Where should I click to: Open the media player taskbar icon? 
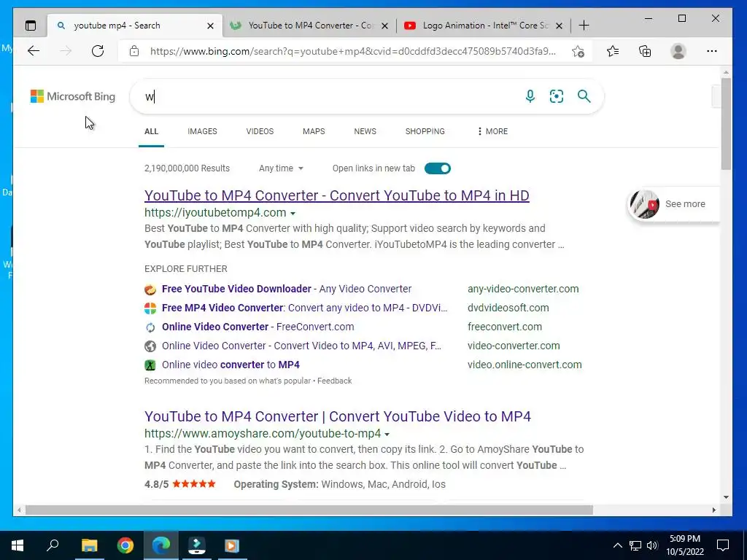(x=232, y=545)
